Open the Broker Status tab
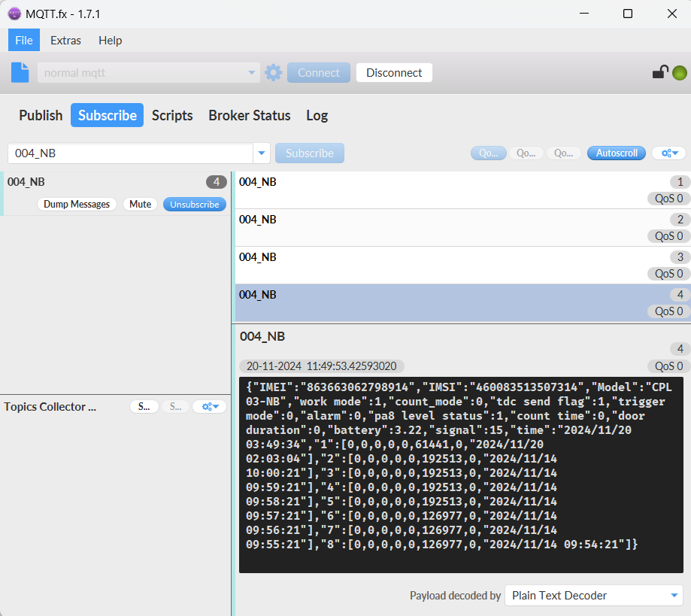Screen dimensions: 691x616 coord(250,115)
